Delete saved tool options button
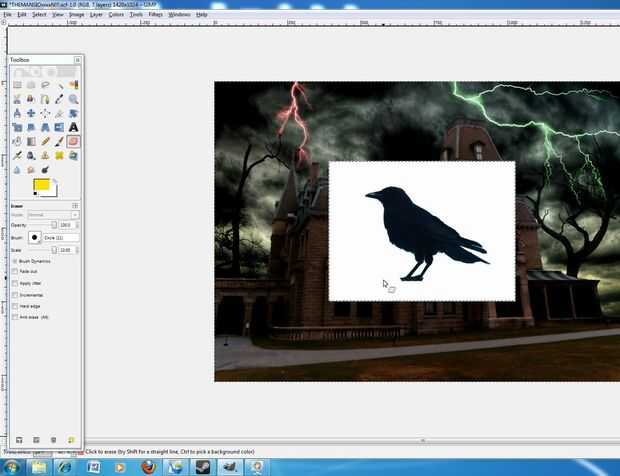Screen dimensions: 620x476 54,440
